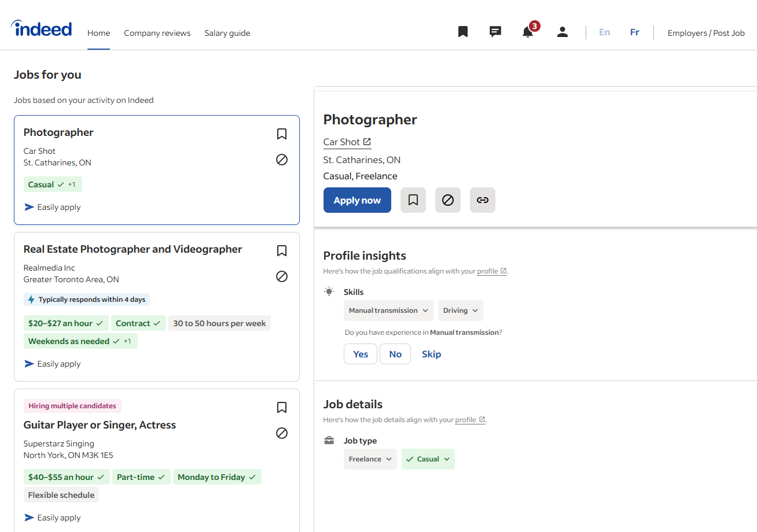757x532 pixels.
Task: Open saved jobs bookmark in header
Action: point(463,32)
